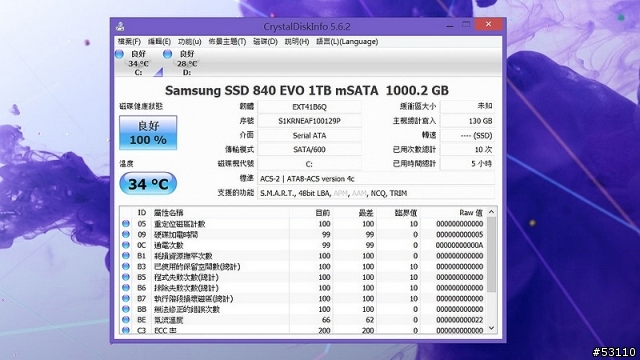This screenshot has height=360, width=640.
Task: Click the status orb for attribute 05
Action: click(126, 224)
